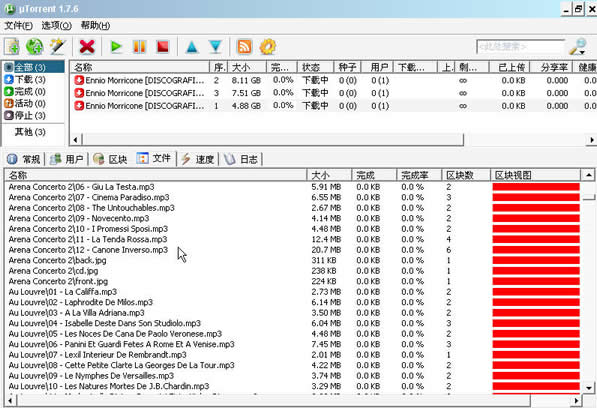This screenshot has height=408, width=597.
Task: Click status icon of the 4.88 GB torrent
Action: (x=79, y=106)
